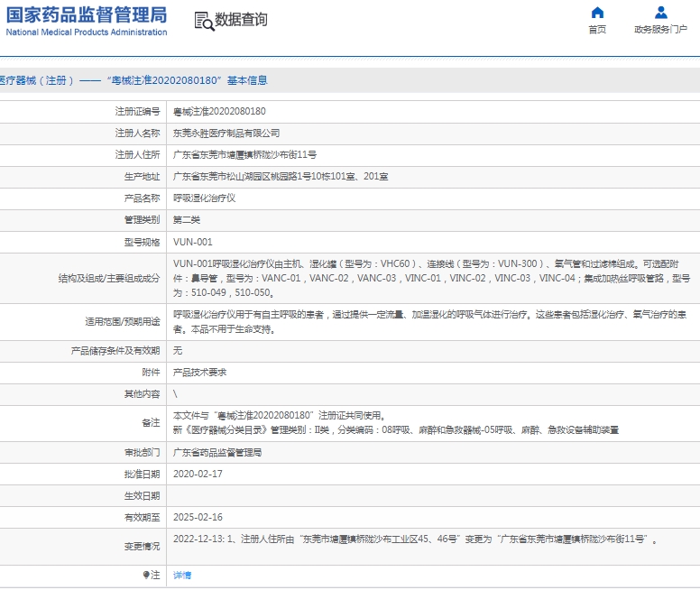Click the 适用范围/预期用途 label
The image size is (700, 590).
(123, 321)
